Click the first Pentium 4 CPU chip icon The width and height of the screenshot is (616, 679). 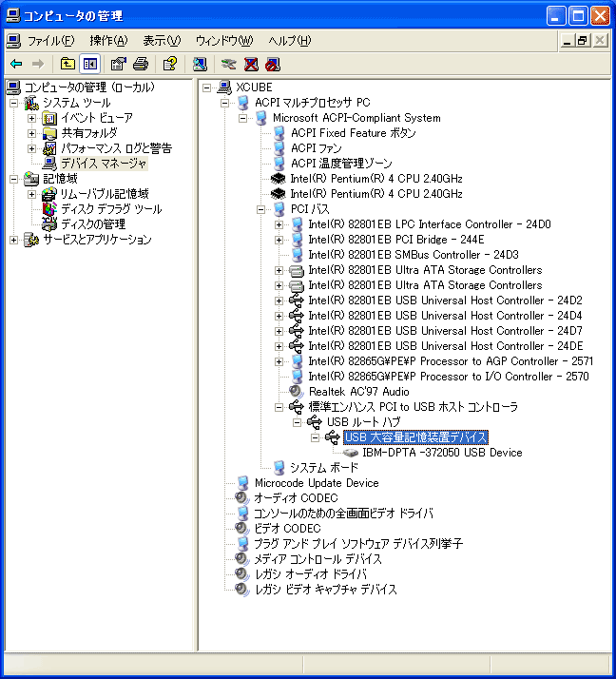tap(278, 179)
